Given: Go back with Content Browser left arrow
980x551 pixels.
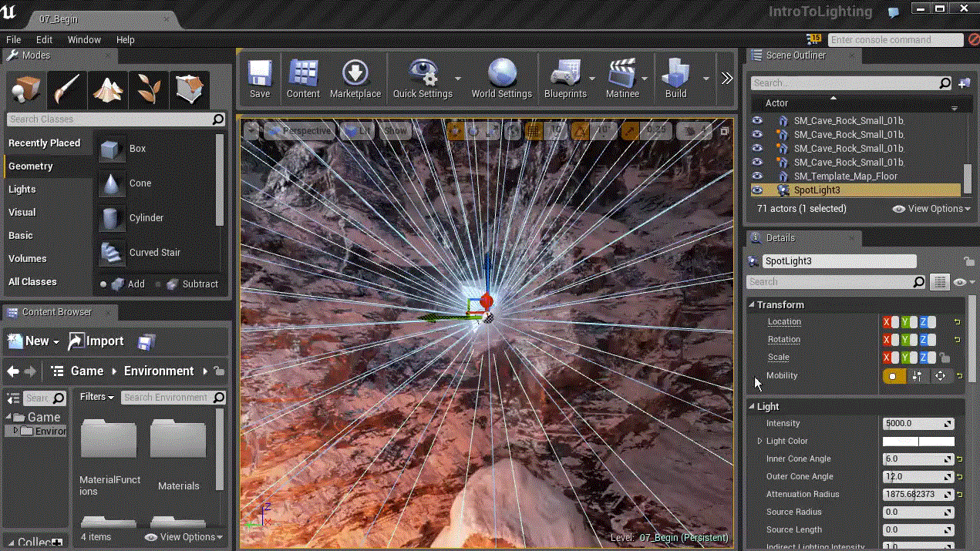Looking at the screenshot, I should pos(13,371).
